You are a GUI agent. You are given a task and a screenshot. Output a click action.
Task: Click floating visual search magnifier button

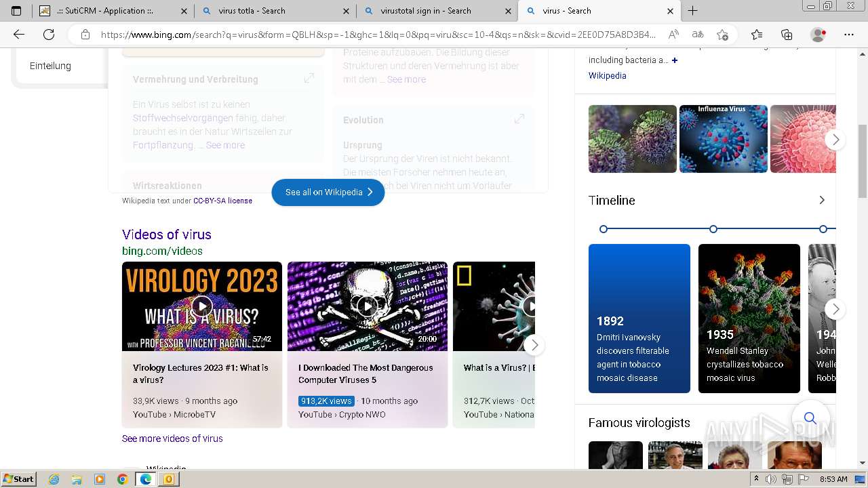coord(810,418)
